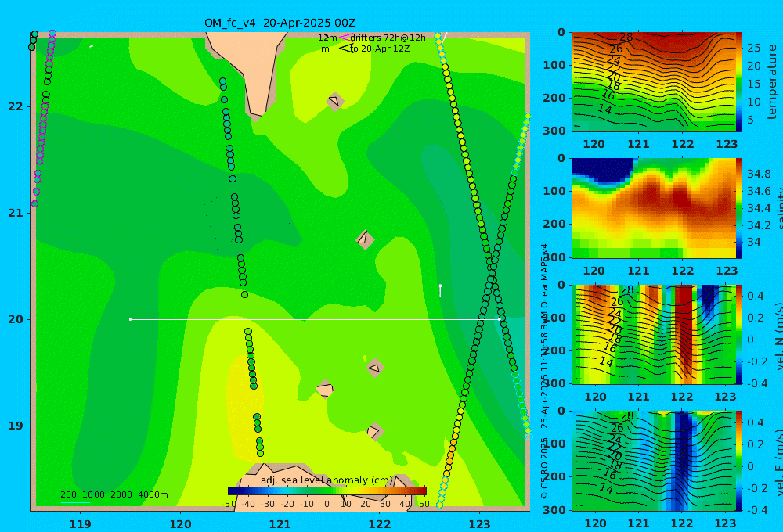Screen dimensions: 783x532
Task: Click the 14 contour label in temperature panel
Action: (x=604, y=110)
